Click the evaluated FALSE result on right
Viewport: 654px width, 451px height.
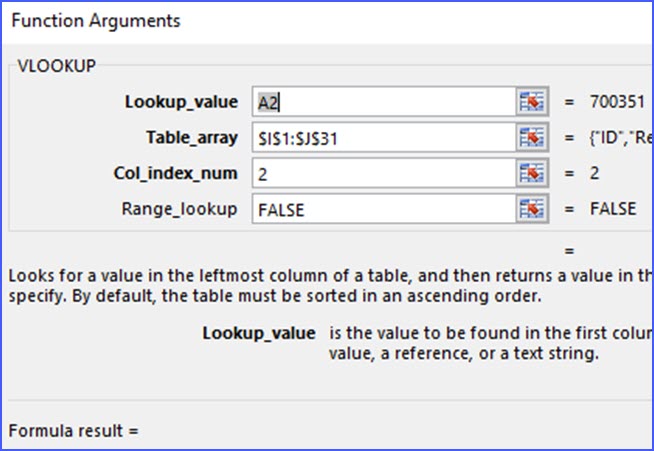pos(612,209)
